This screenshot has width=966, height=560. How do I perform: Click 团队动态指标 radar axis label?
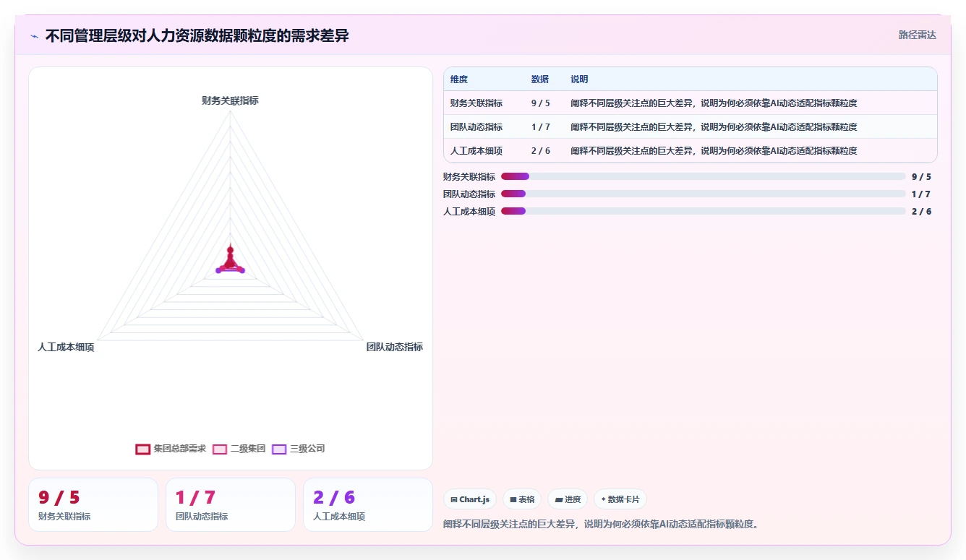point(395,348)
